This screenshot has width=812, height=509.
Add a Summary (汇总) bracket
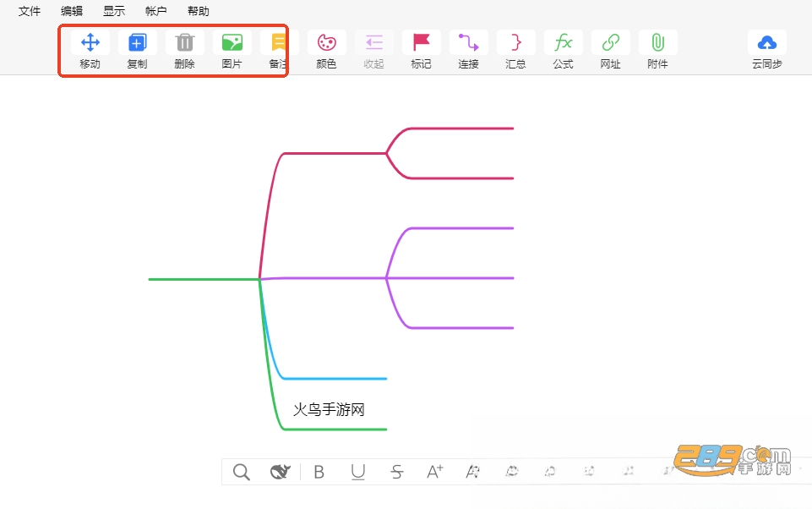click(x=515, y=42)
